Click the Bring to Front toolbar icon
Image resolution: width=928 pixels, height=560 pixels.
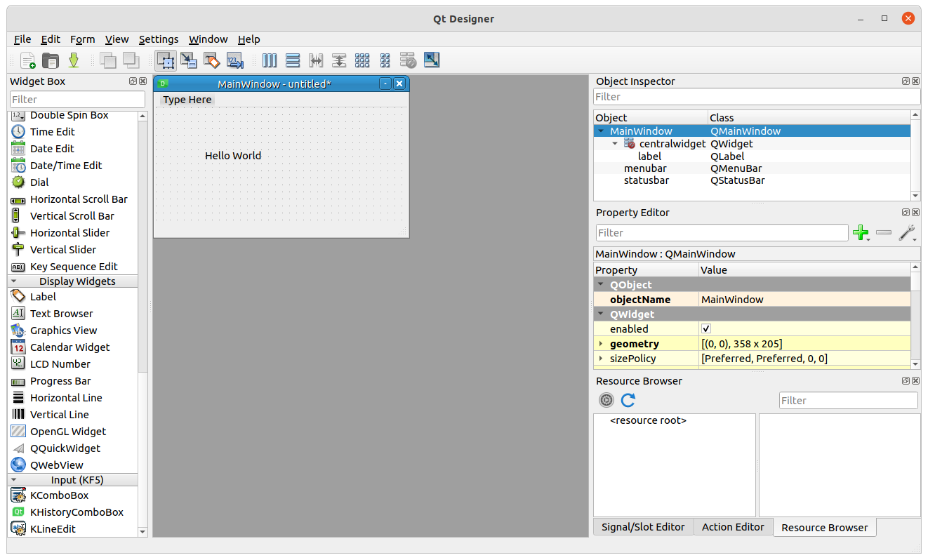(131, 60)
